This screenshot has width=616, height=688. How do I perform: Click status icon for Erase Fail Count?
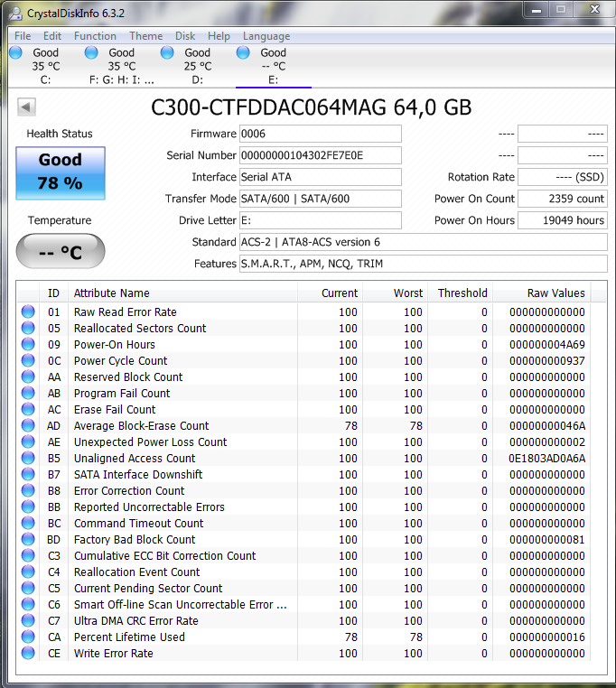tap(28, 409)
